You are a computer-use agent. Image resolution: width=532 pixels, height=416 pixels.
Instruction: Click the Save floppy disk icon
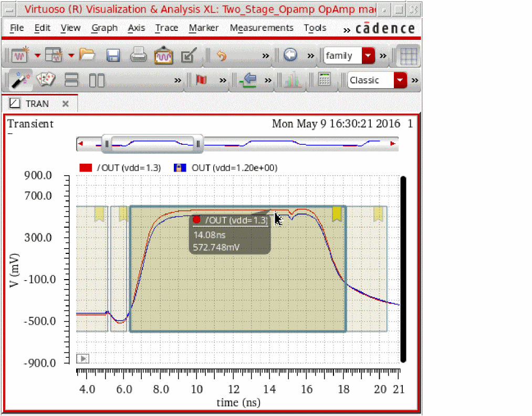click(x=113, y=55)
